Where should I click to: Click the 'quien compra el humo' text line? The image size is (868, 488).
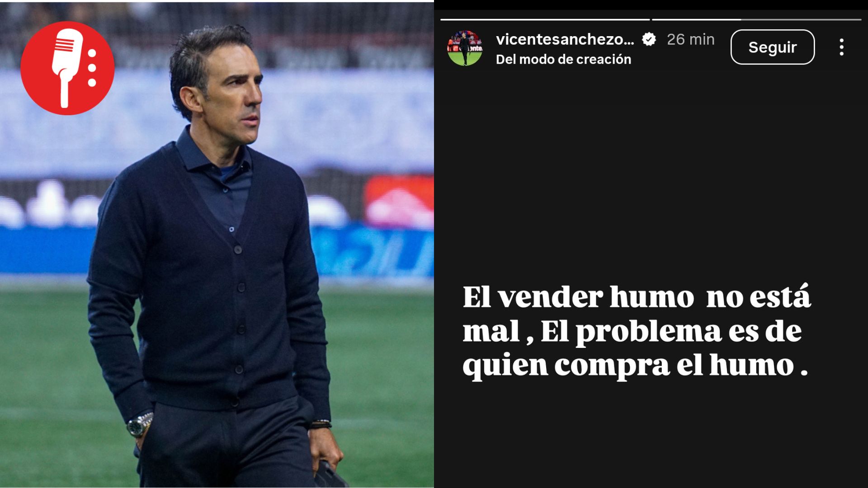[635, 366]
